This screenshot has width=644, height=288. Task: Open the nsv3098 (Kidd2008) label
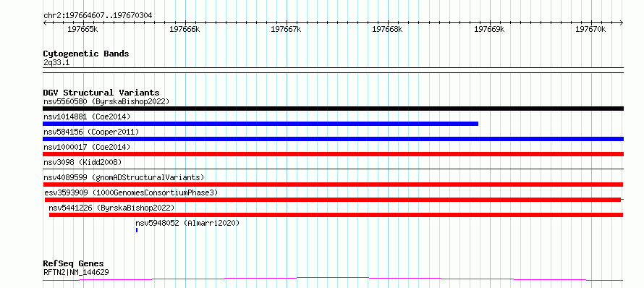click(x=82, y=162)
